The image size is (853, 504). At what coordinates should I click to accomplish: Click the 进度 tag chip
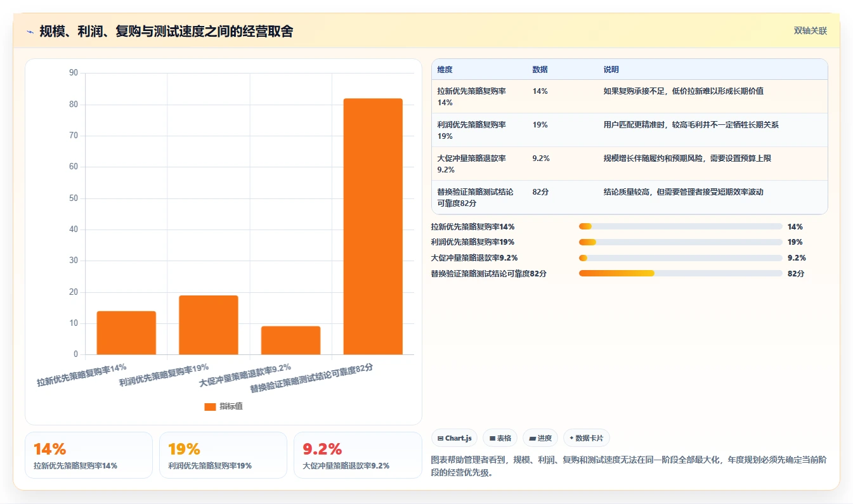[x=540, y=438]
